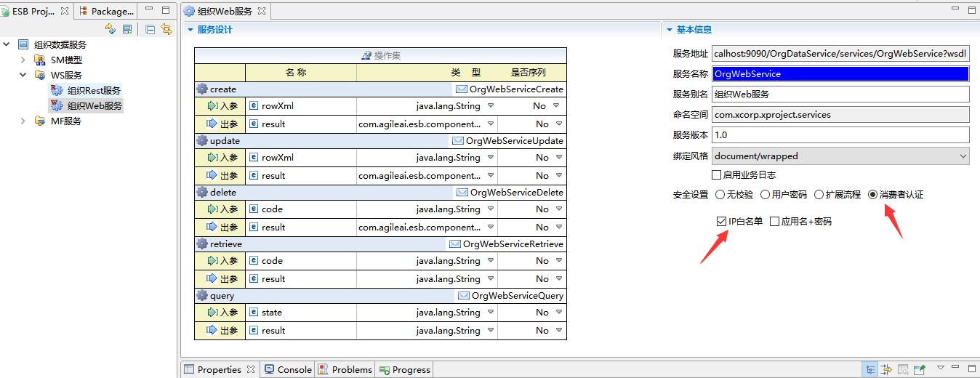Enable the 启用业务日志 checkbox
Image resolution: width=980 pixels, height=378 pixels.
[x=716, y=175]
